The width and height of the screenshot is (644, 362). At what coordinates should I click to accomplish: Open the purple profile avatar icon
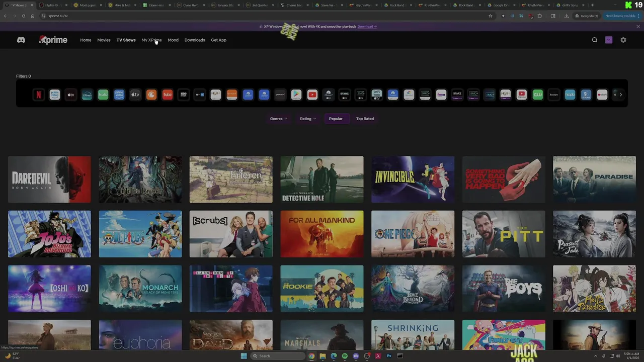[x=609, y=40]
